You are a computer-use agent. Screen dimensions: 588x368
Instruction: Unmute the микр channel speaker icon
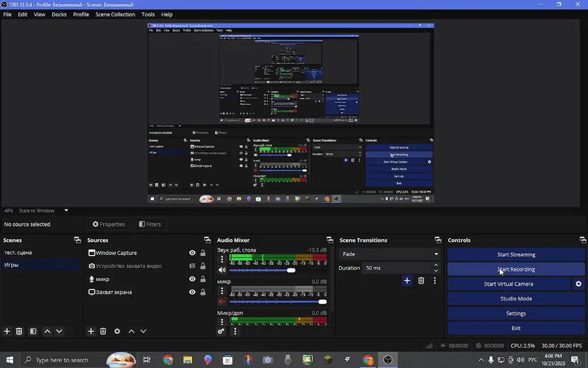point(222,301)
